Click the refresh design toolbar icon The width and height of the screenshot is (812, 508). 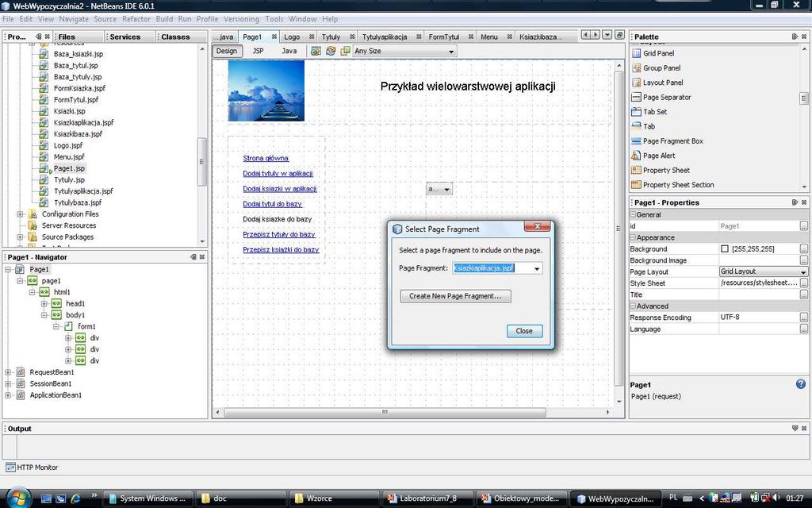pyautogui.click(x=331, y=51)
